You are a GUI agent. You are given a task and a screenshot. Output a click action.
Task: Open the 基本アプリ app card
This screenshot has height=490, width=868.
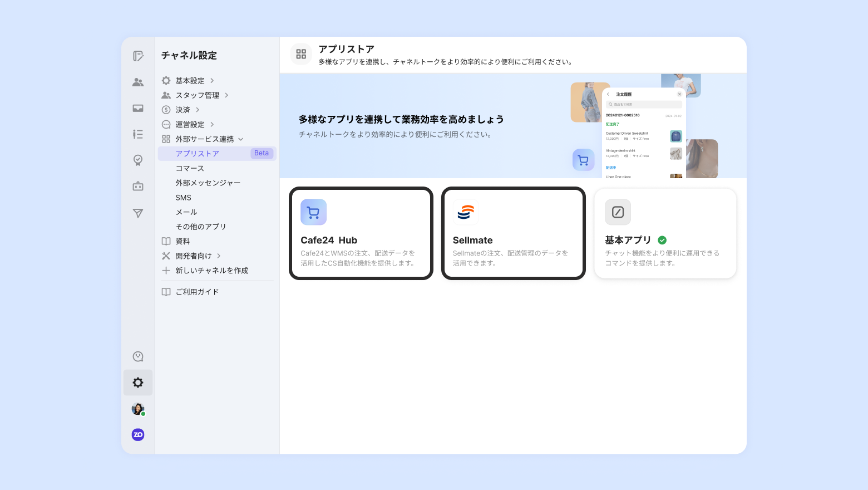pyautogui.click(x=665, y=233)
